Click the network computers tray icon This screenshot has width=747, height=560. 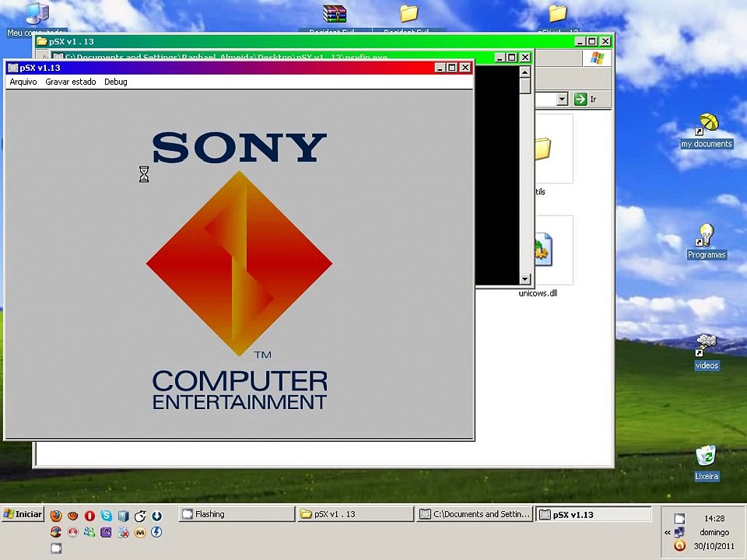(680, 532)
